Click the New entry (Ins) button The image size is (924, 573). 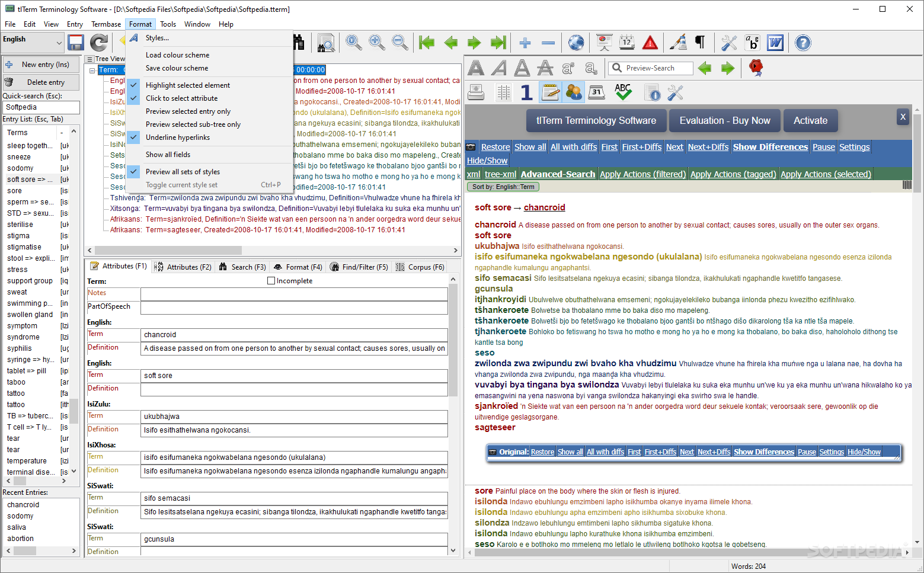pyautogui.click(x=41, y=65)
